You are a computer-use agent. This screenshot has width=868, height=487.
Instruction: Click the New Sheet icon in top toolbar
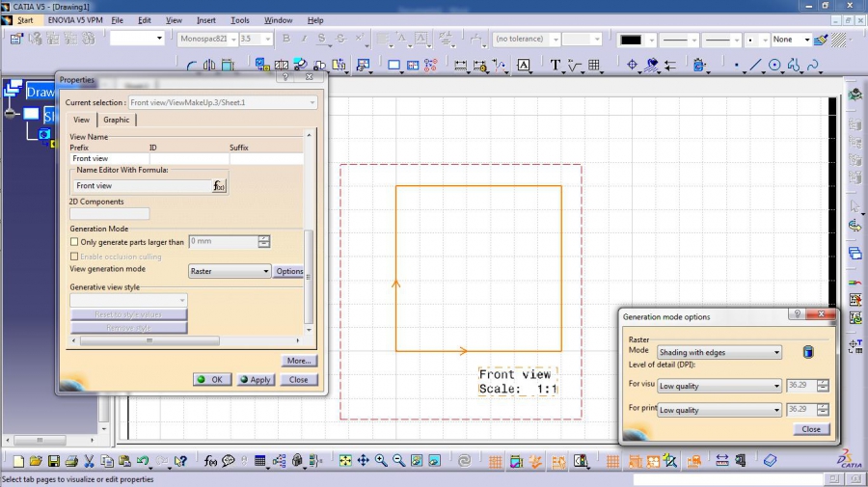393,66
